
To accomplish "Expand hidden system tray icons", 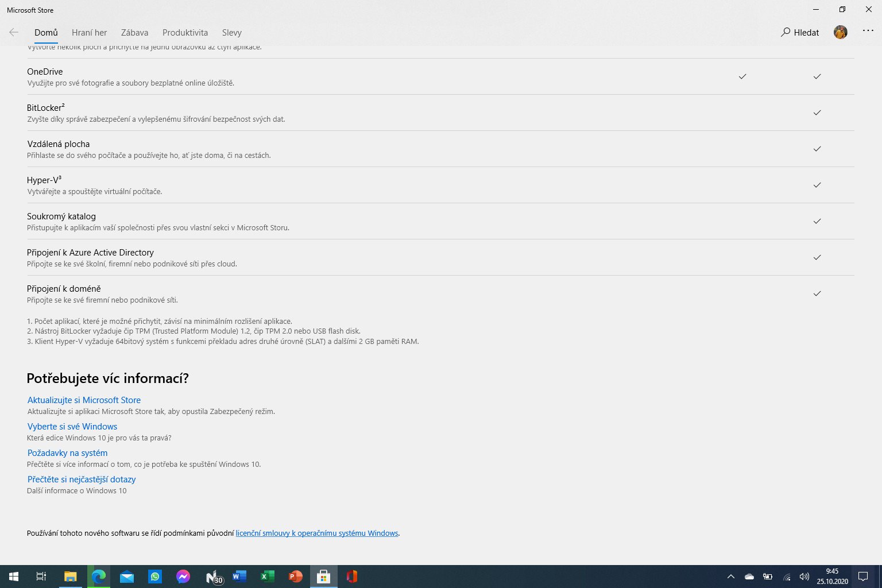I will (731, 577).
